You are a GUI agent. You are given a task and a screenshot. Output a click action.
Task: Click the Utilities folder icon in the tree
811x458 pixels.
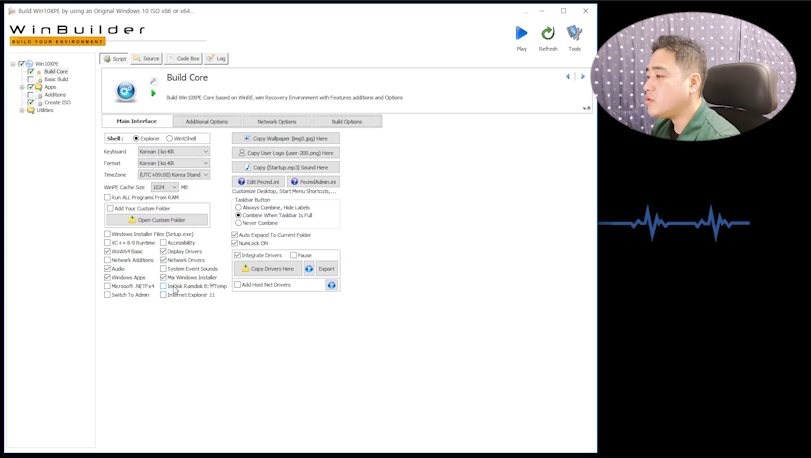[31, 110]
